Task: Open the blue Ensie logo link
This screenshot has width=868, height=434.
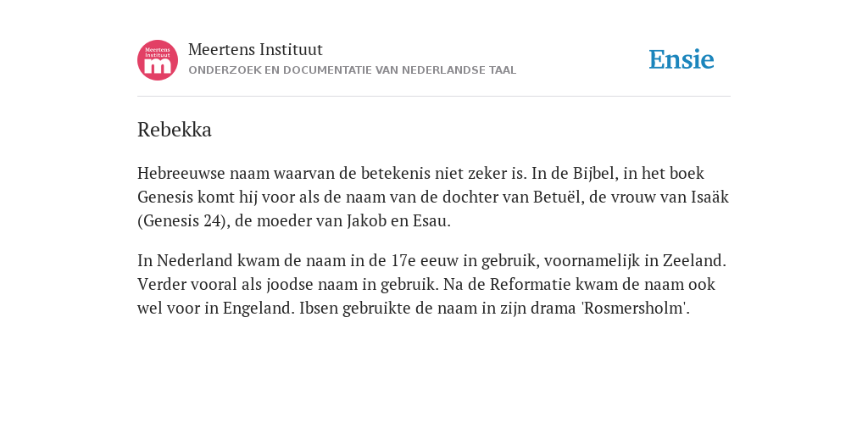Action: click(x=682, y=59)
